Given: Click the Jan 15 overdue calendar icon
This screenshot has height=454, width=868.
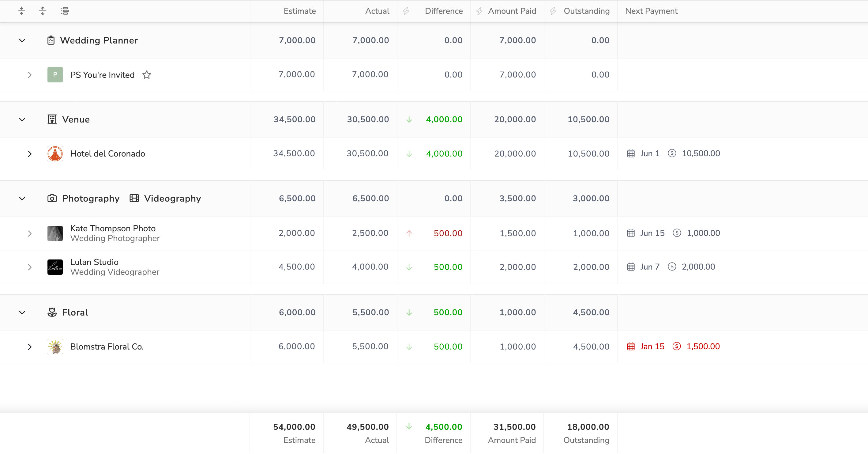Looking at the screenshot, I should click(631, 346).
